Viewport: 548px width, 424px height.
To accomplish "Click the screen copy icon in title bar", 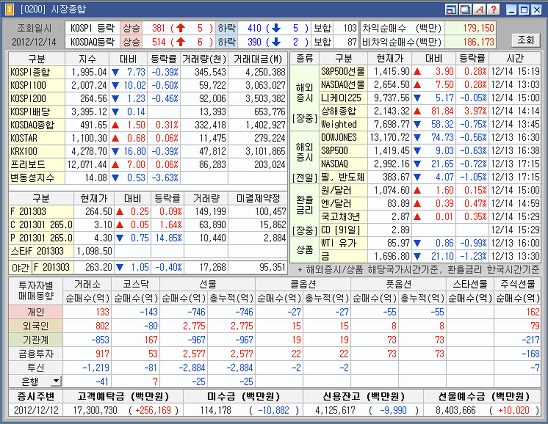I will (x=465, y=9).
